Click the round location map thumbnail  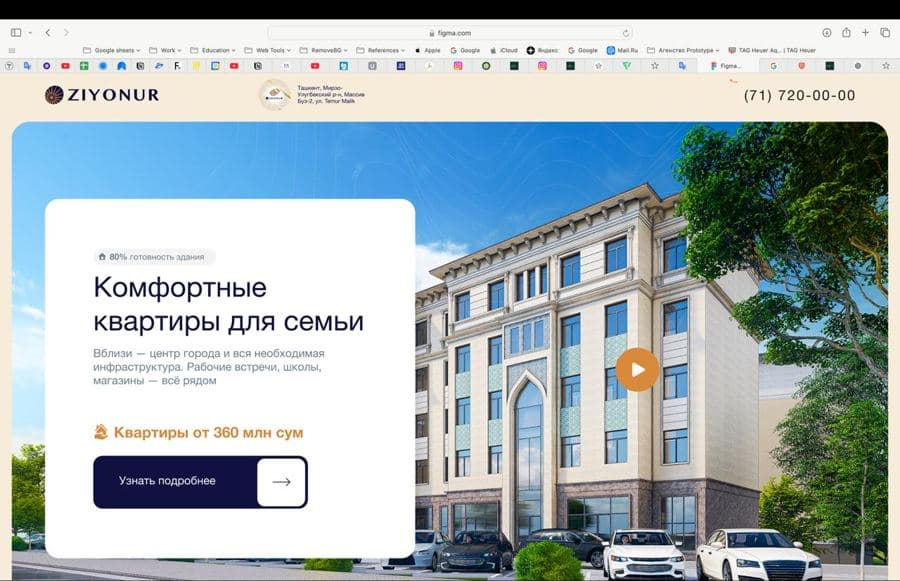(x=274, y=94)
